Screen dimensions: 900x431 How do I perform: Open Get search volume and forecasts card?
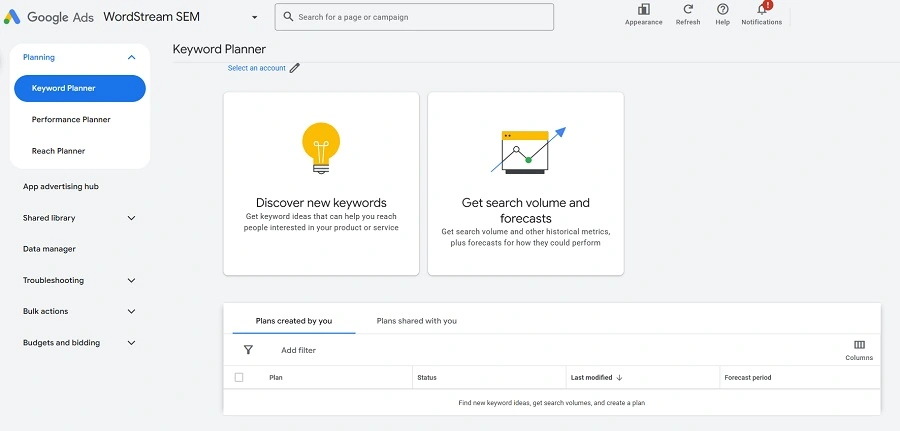click(x=526, y=184)
